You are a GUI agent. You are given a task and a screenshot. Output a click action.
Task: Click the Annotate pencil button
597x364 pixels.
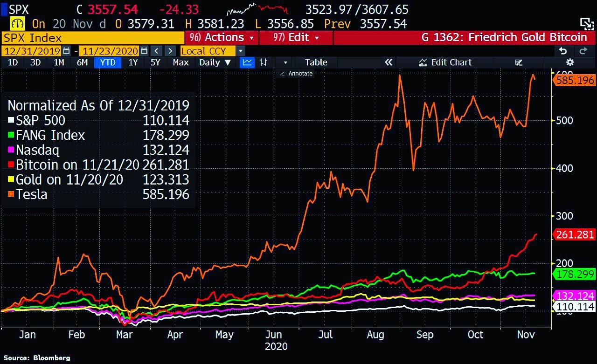296,74
